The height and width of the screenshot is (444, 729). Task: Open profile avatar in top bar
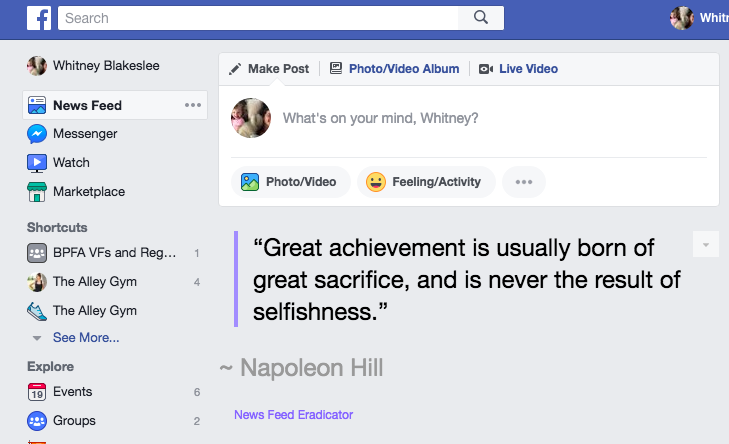coord(682,18)
